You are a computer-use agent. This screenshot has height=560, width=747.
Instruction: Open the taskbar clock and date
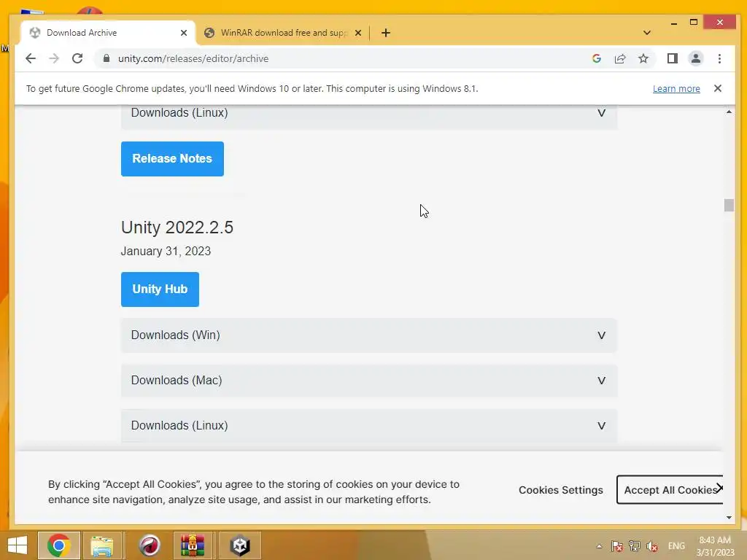(716, 546)
